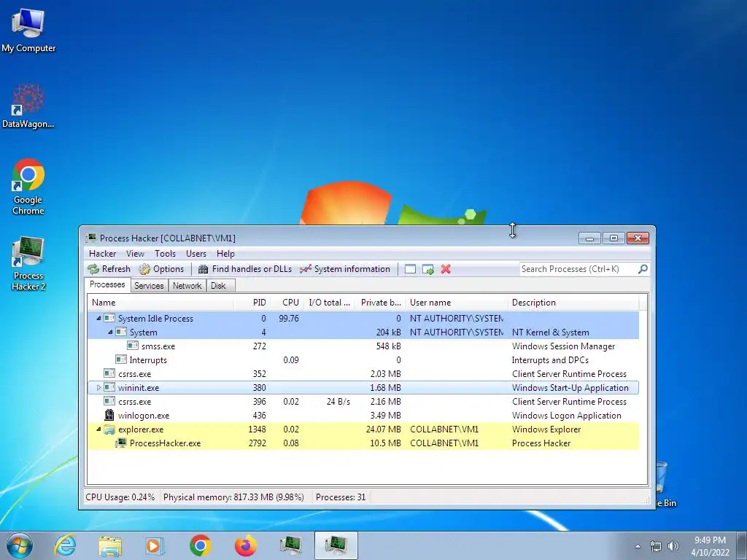
Task: Click the Physical memory status entry
Action: pos(233,497)
